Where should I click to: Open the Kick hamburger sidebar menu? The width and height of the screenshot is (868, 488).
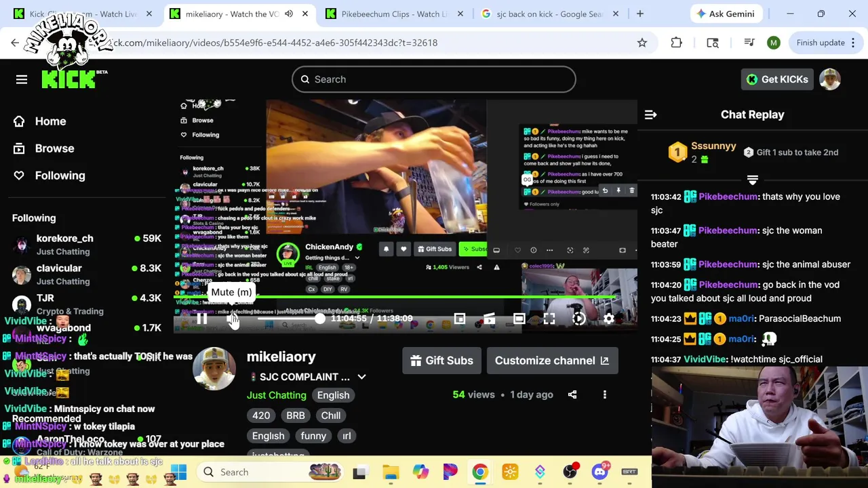coord(22,80)
